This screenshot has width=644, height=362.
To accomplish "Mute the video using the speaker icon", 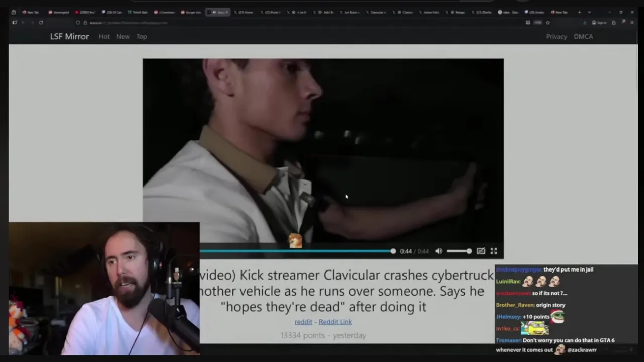I will click(x=439, y=251).
